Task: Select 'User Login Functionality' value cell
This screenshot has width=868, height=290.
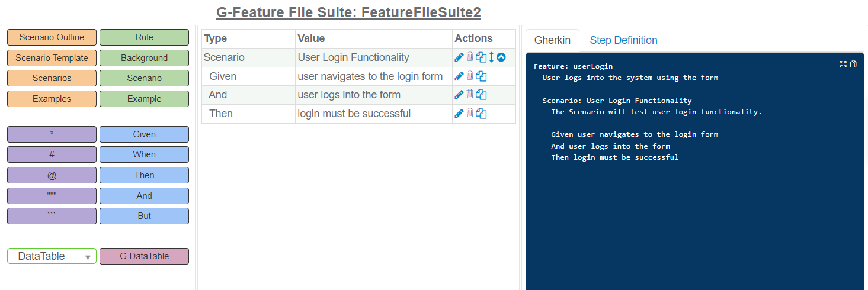Action: point(374,57)
